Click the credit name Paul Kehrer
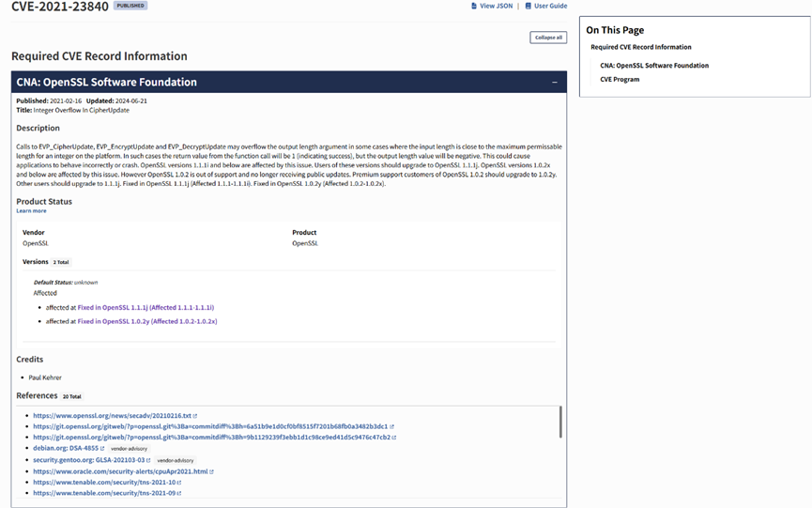The image size is (812, 508). coord(45,378)
